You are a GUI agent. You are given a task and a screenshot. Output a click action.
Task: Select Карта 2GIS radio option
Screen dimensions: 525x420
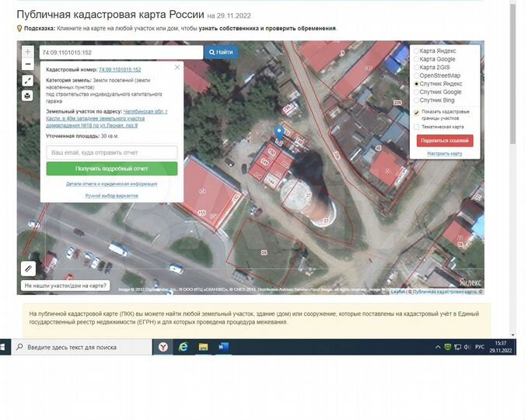point(417,68)
